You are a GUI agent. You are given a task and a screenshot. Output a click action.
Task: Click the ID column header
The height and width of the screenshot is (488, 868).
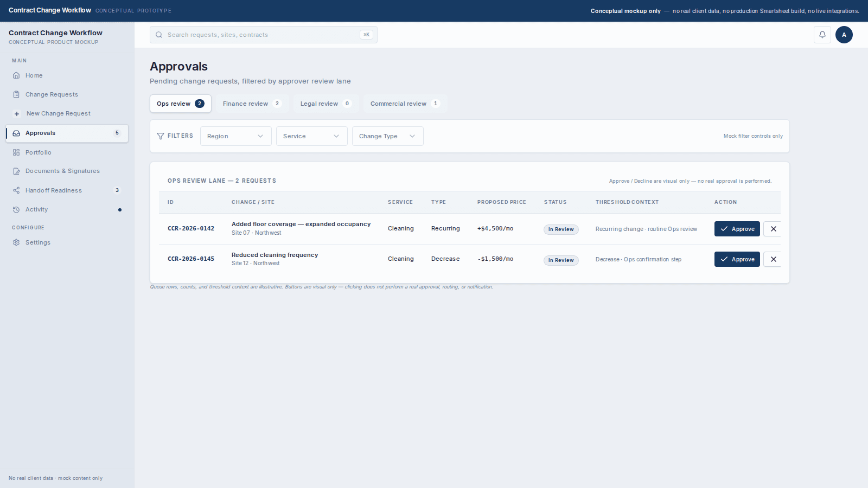click(x=170, y=202)
